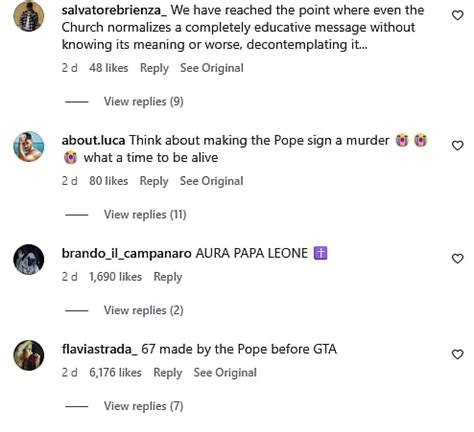
Task: Reply to the AURA PAPA LEONE comment
Action: (x=168, y=277)
